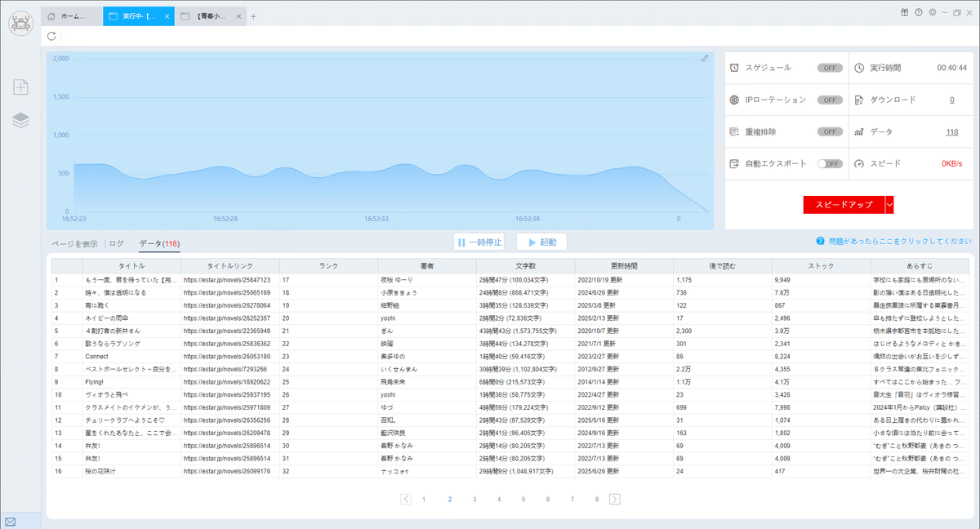Screen dimensions: 980x529
Task: Enable the 自動エクスポート switch
Action: 830,163
